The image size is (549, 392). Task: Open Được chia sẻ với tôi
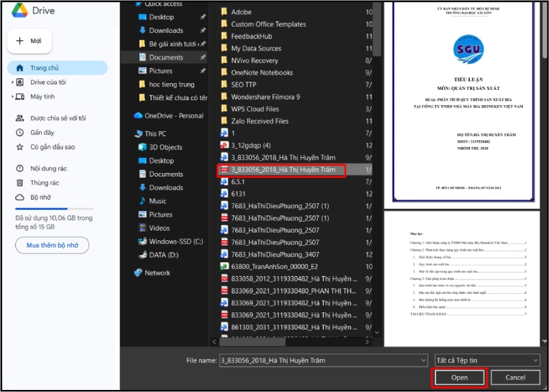58,118
